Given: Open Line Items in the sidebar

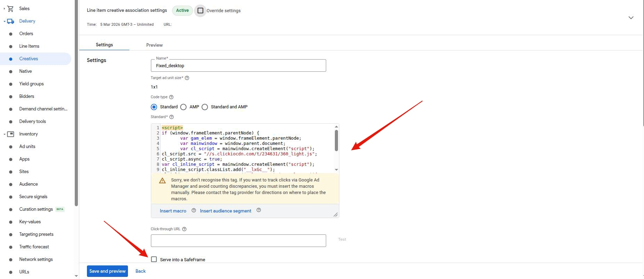Looking at the screenshot, I should pos(29,46).
